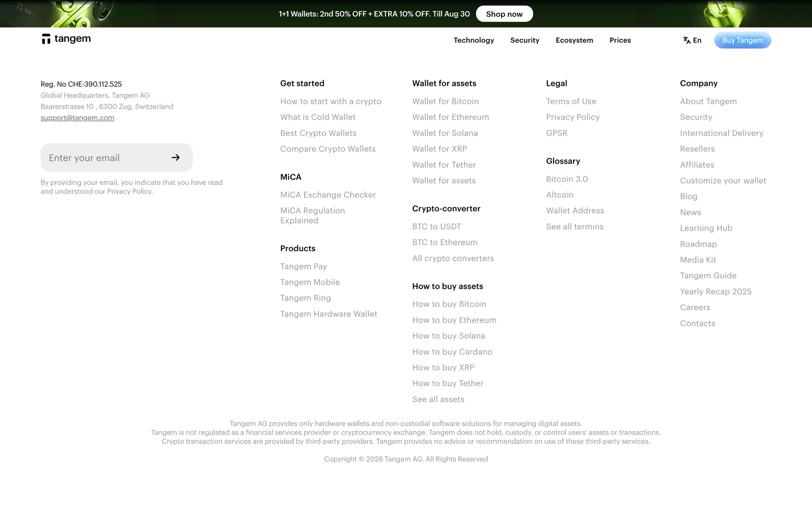
Task: View Tangem Ring product
Action: point(306,298)
